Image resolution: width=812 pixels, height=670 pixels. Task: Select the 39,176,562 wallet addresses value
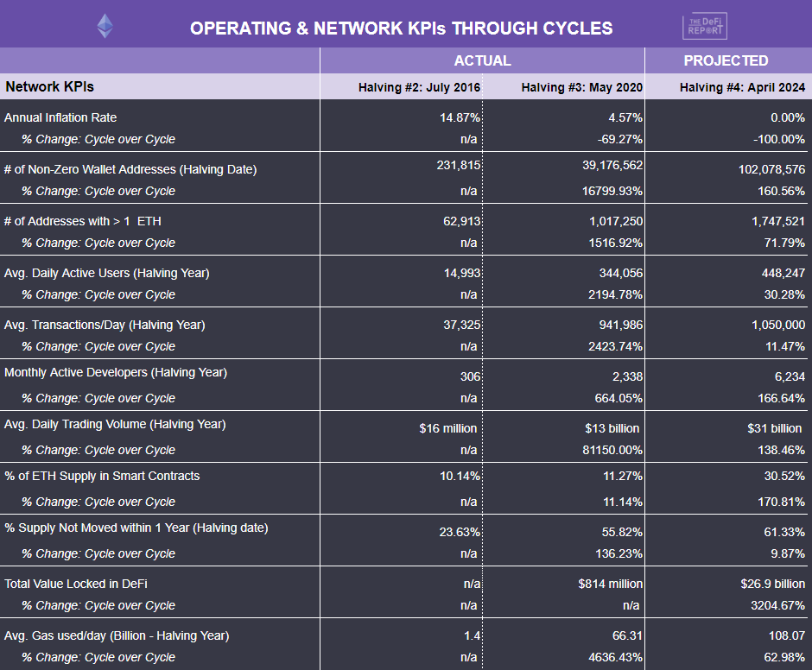612,165
